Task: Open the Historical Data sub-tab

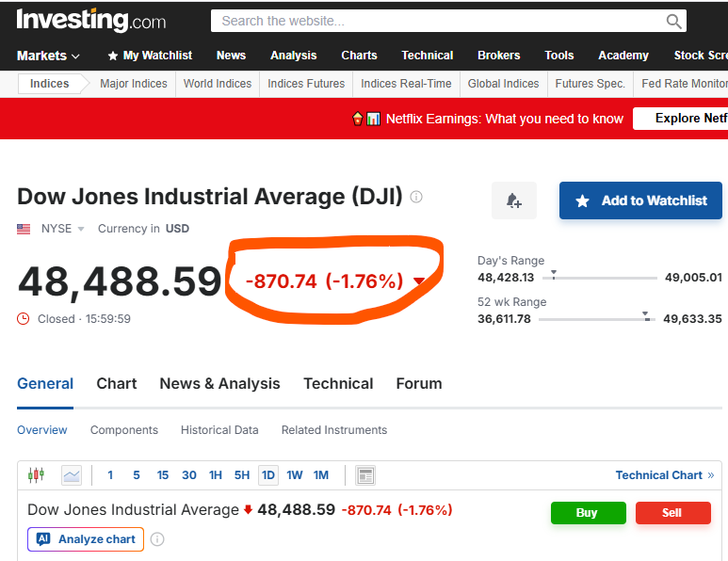Action: 219,430
